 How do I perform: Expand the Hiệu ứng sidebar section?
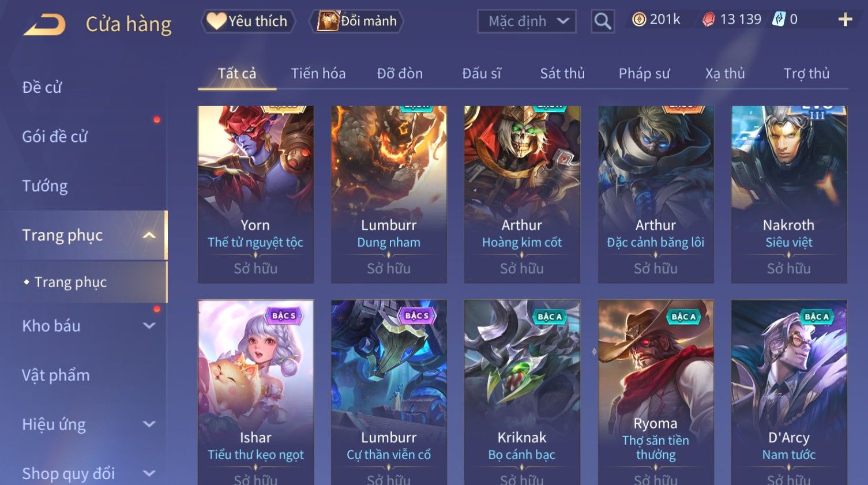pyautogui.click(x=149, y=424)
